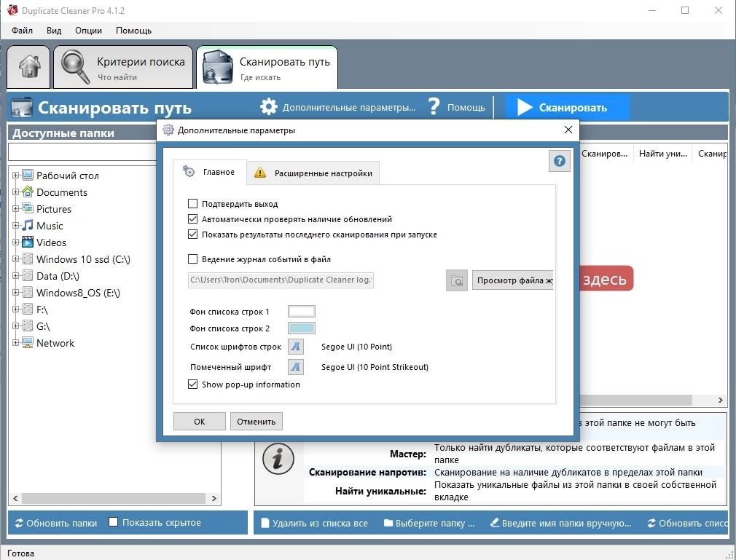736x560 pixels.
Task: Start scan with Сканировать button
Action: 566,107
